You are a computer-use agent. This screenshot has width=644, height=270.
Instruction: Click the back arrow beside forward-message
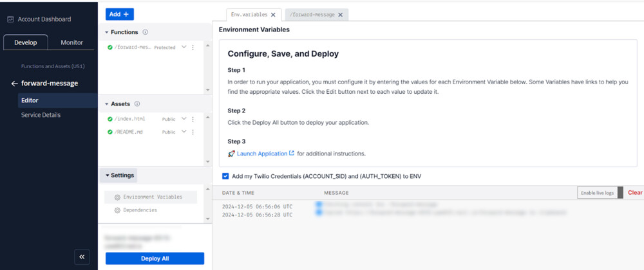click(x=14, y=84)
